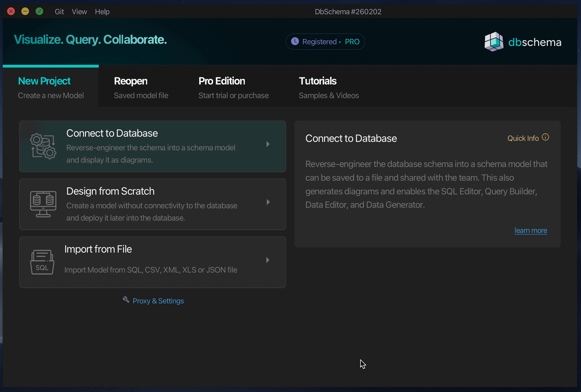Expand the Design from Scratch arrow

pos(268,202)
